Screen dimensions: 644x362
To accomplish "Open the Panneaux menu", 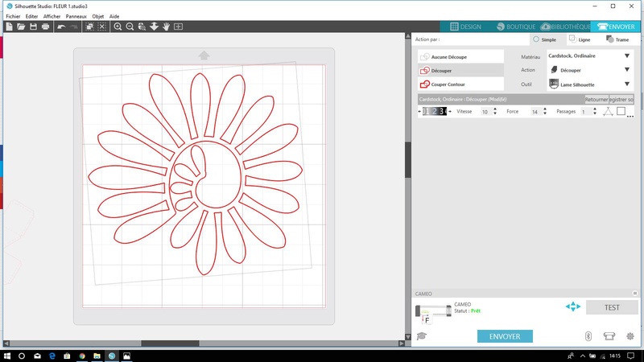I will pos(76,16).
